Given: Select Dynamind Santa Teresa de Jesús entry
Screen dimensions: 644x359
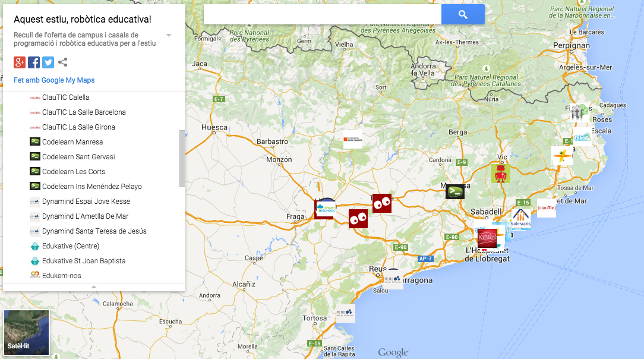Looking at the screenshot, I should [94, 231].
